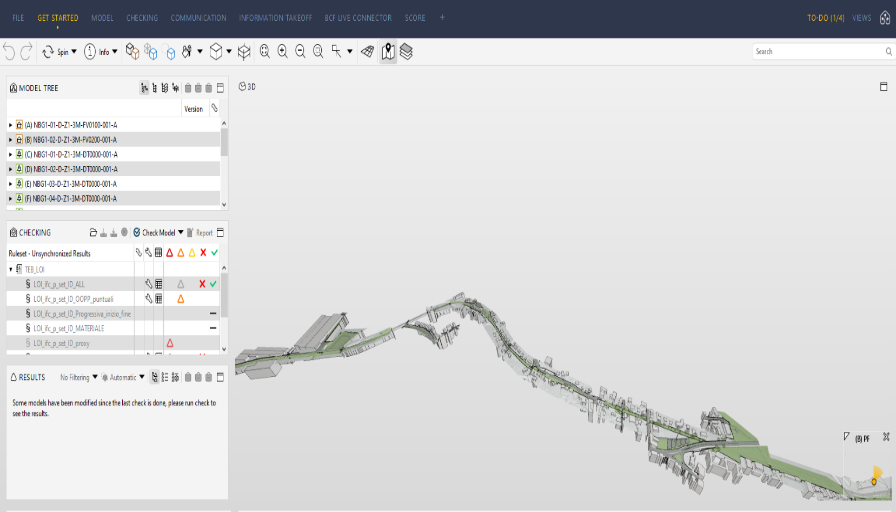Image resolution: width=896 pixels, height=512 pixels.
Task: Switch to the Model tab
Action: pyautogui.click(x=102, y=18)
